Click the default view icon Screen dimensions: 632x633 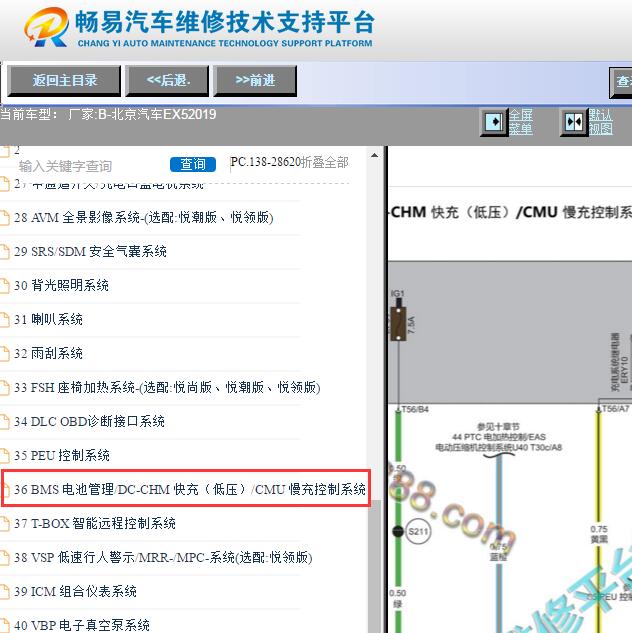coord(574,122)
